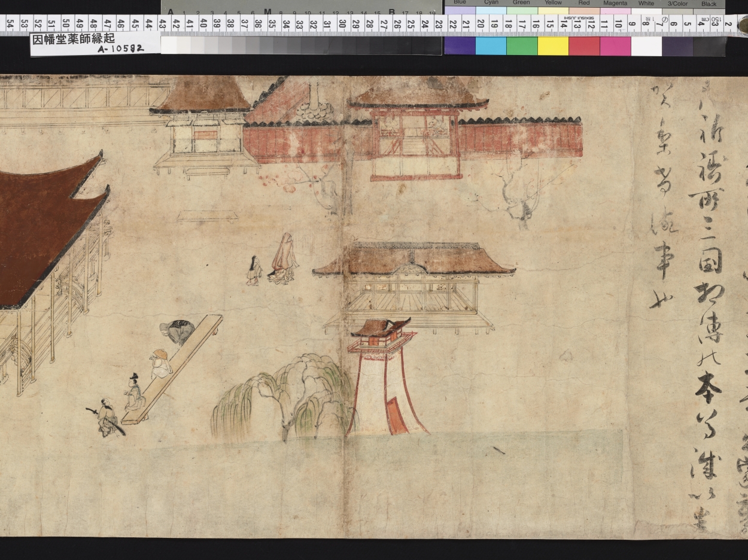
Task: Click the red-framed gate in the wall
Action: coord(415,145)
